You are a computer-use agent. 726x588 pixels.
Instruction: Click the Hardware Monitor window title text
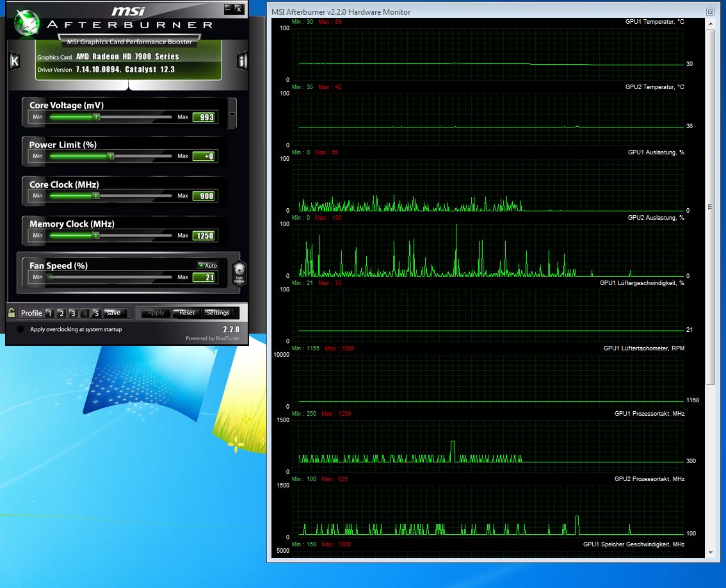341,12
